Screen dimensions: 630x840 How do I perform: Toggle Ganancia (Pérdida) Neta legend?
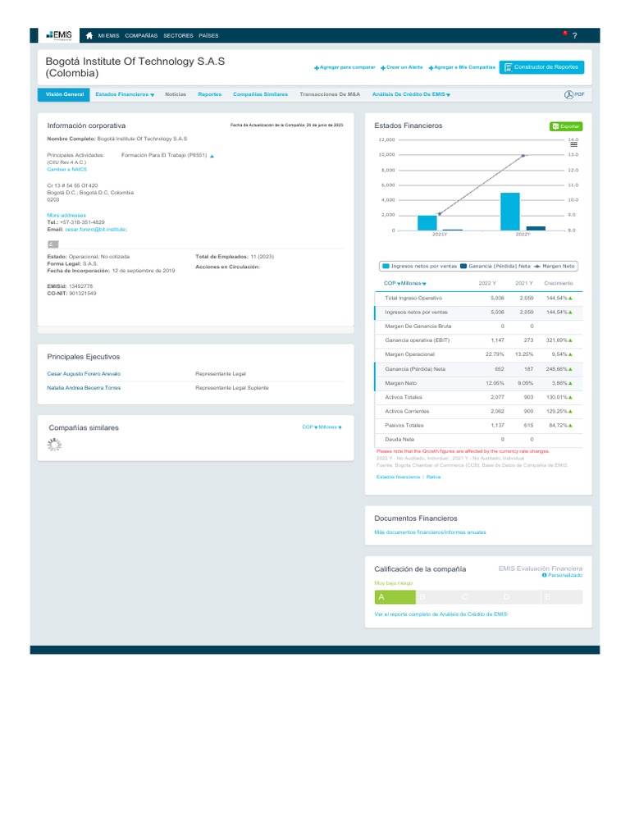[495, 267]
